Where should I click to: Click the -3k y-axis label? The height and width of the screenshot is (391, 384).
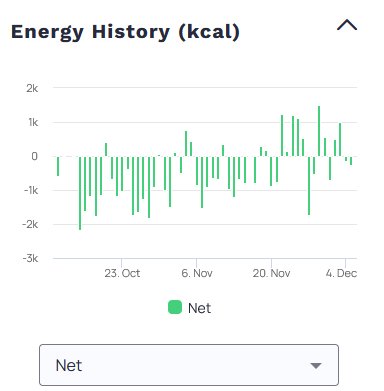point(30,258)
